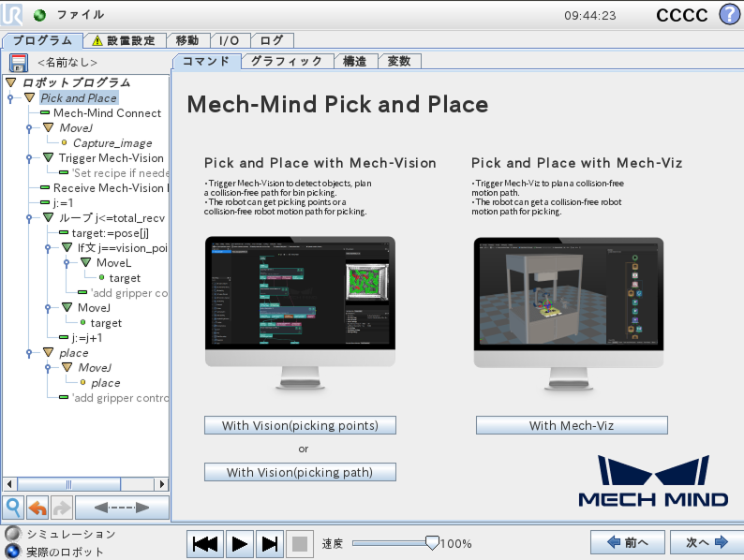Click the Mech-Mind Connect node icon
The width and height of the screenshot is (744, 560).
tap(45, 113)
